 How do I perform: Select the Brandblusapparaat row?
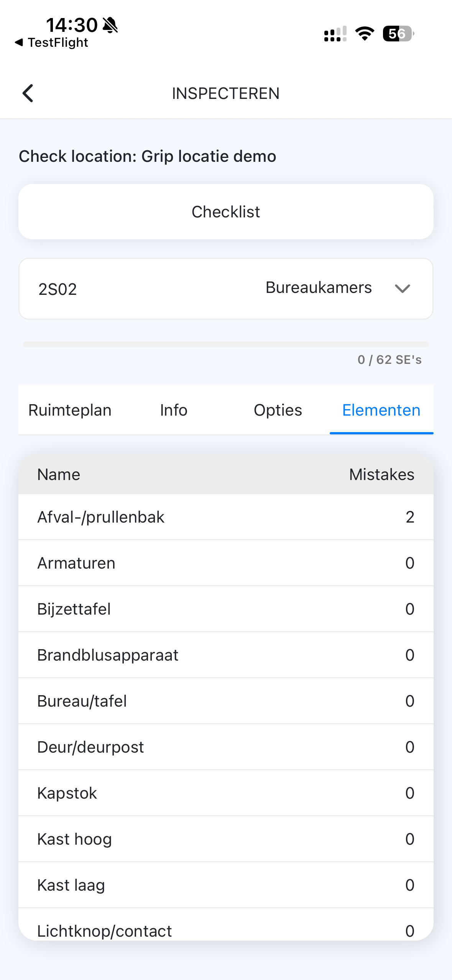pyautogui.click(x=226, y=655)
